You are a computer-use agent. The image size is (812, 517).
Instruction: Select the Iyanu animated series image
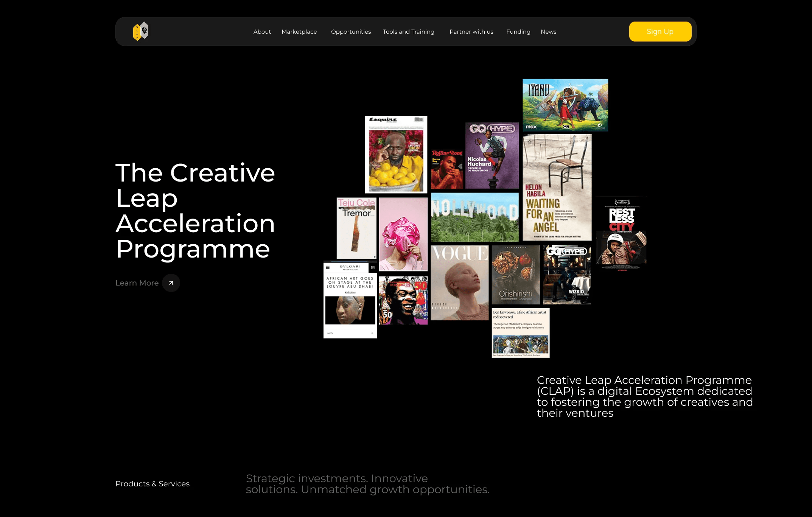(565, 105)
